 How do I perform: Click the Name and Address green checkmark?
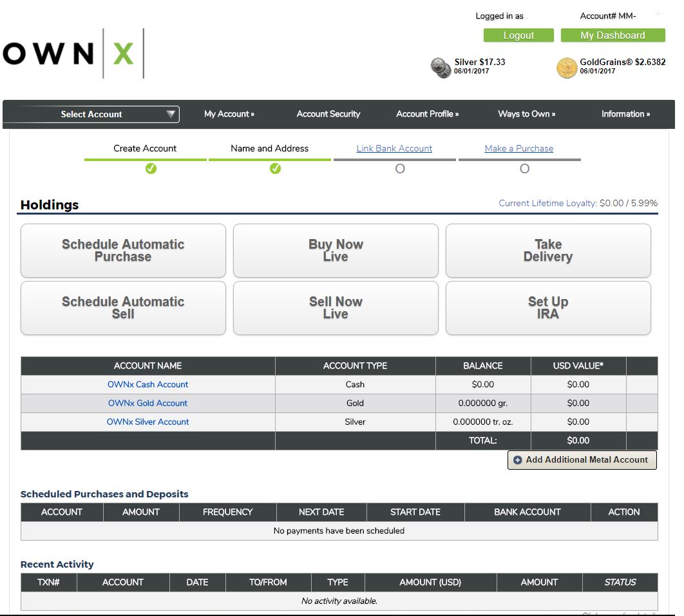click(275, 169)
